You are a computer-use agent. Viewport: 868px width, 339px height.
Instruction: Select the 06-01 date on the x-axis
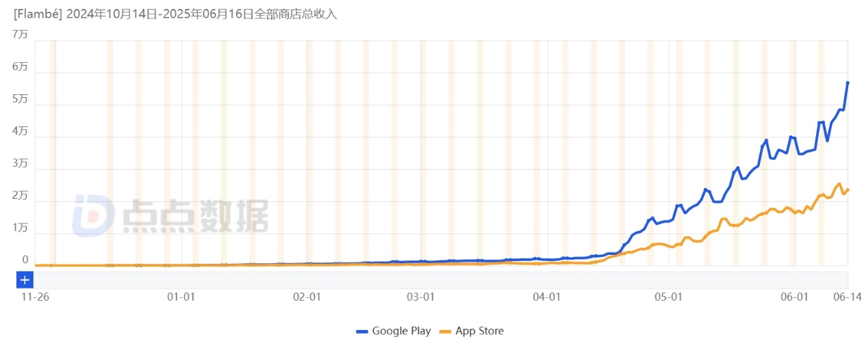795,297
